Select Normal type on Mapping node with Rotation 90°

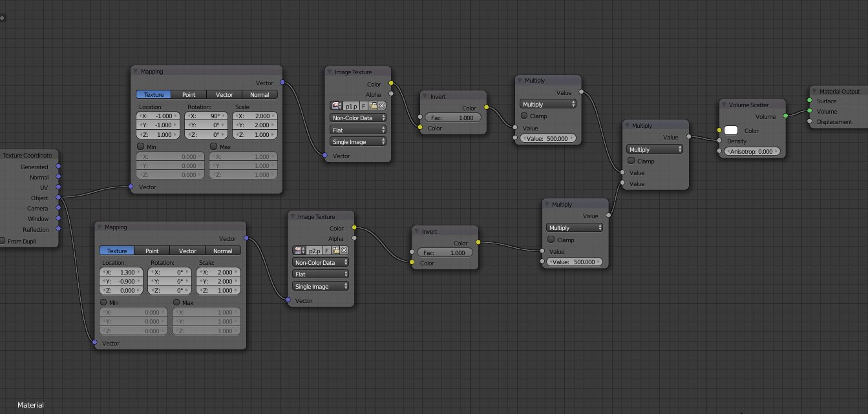260,94
